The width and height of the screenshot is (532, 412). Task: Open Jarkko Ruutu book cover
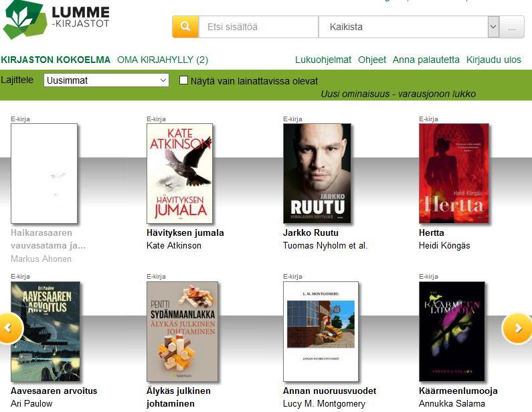coord(317,174)
